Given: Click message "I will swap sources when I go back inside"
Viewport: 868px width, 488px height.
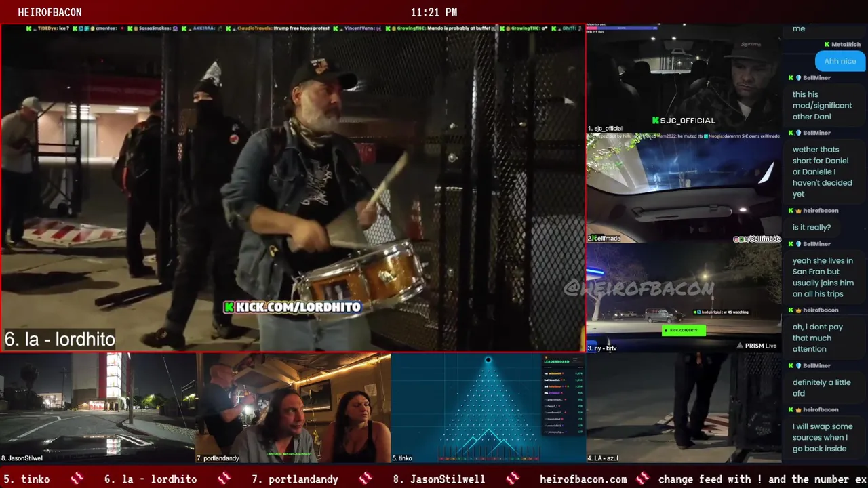Looking at the screenshot, I should 823,437.
